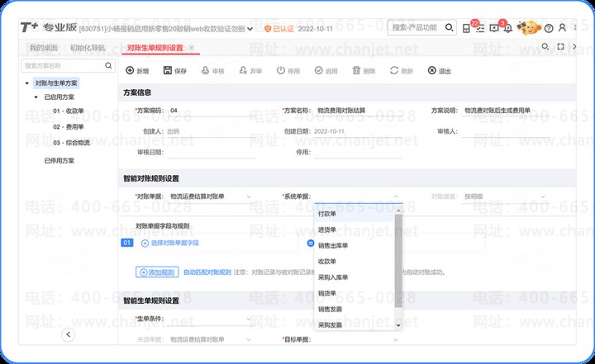Select the 已停用方案 tree node
Viewport: 595px width, 364px height.
[59, 160]
